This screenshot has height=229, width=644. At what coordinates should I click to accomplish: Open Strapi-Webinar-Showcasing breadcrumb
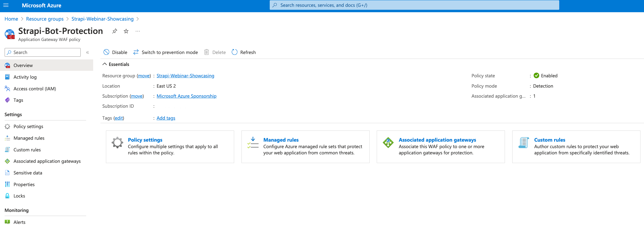[x=102, y=19]
